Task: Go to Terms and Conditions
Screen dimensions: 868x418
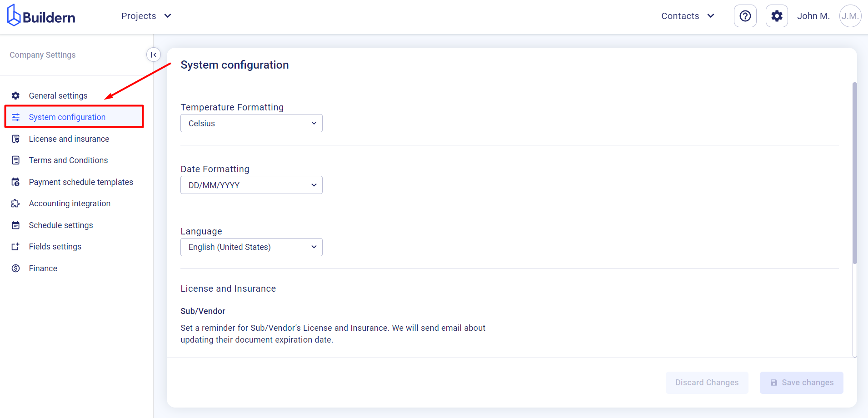Action: click(x=68, y=160)
